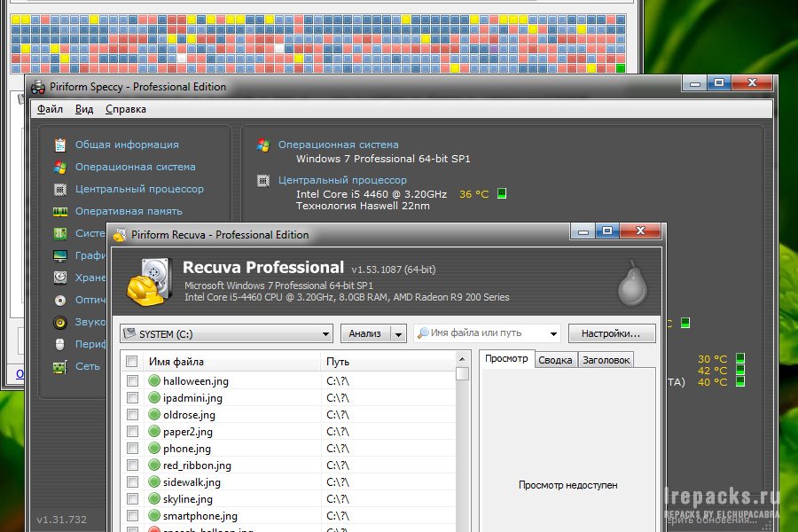Click the Intel Core i5 4460 @ 3.20GHz text

coord(372,194)
